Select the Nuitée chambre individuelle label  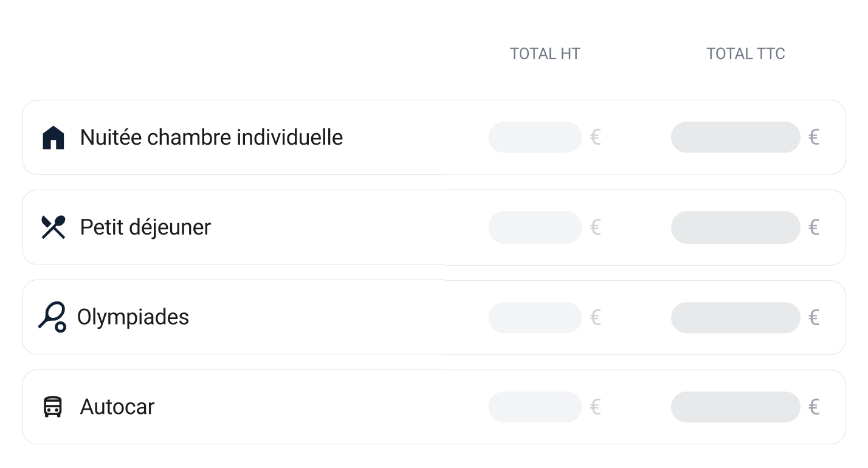click(x=211, y=137)
